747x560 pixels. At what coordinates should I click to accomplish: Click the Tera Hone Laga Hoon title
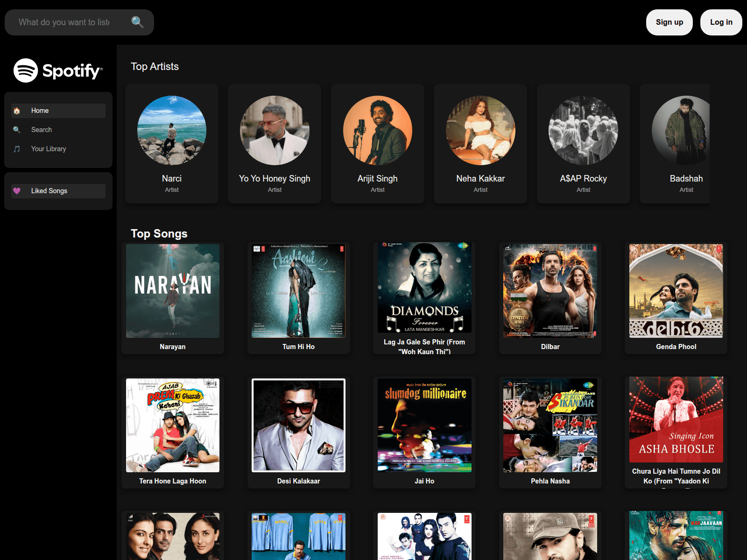(x=173, y=481)
